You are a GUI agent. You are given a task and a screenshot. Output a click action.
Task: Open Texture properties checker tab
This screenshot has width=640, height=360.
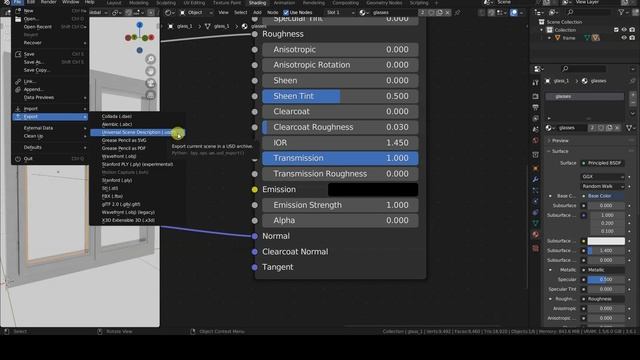pos(536,248)
